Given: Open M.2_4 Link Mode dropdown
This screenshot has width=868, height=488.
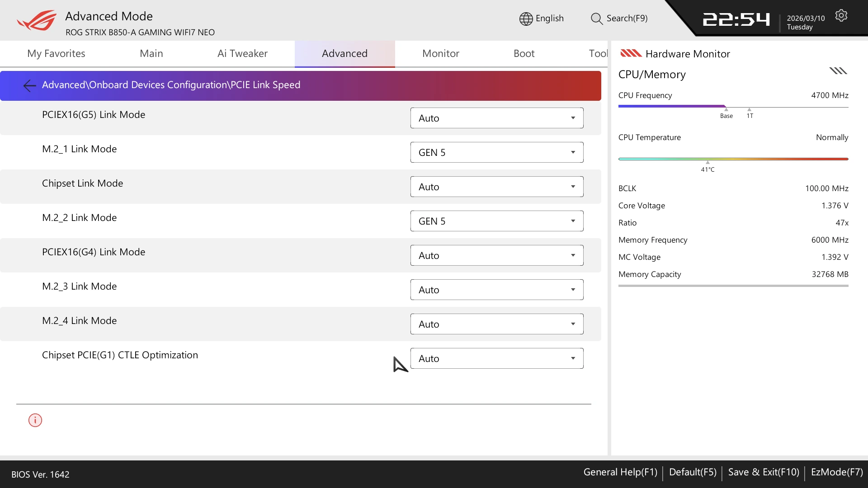Looking at the screenshot, I should [496, 324].
